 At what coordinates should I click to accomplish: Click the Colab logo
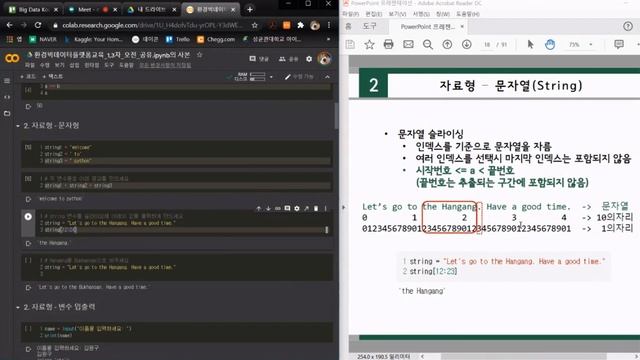click(x=12, y=59)
